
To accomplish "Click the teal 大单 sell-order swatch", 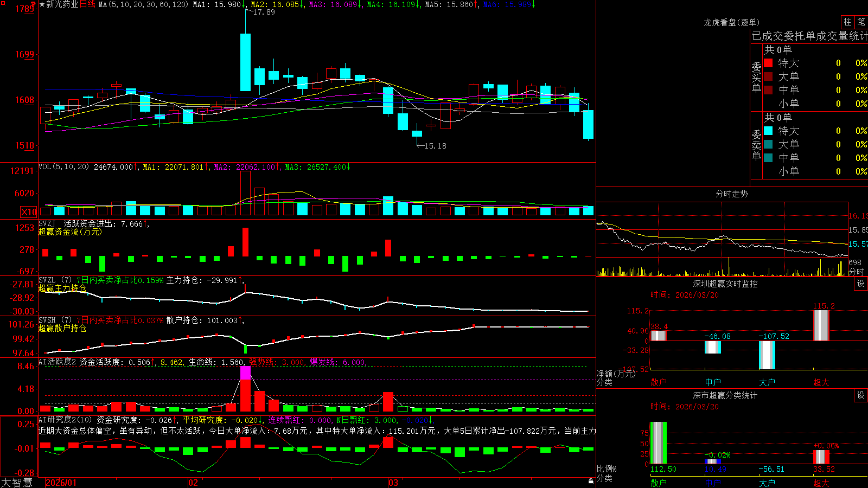I will pyautogui.click(x=768, y=144).
